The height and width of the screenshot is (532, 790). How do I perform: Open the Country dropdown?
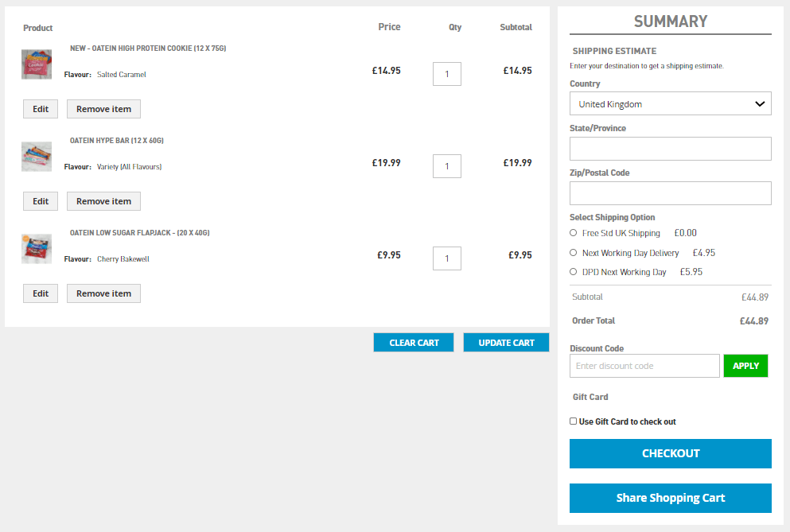pos(670,104)
